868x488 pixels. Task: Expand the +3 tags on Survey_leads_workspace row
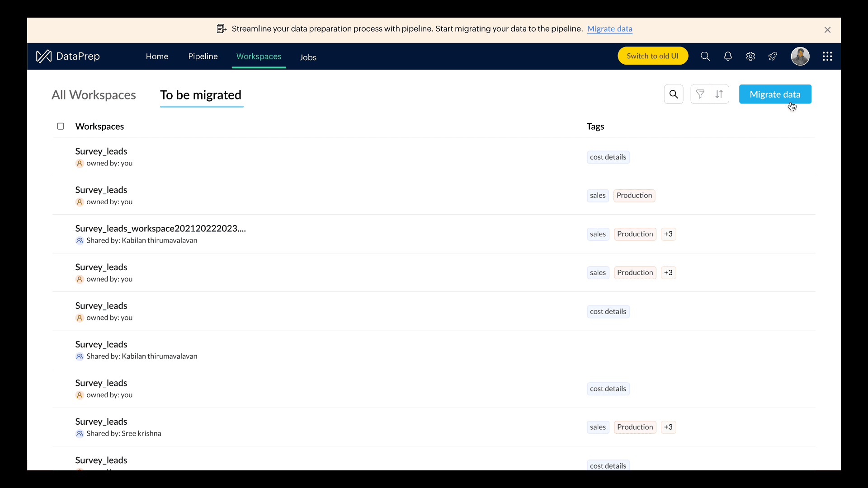(x=668, y=234)
